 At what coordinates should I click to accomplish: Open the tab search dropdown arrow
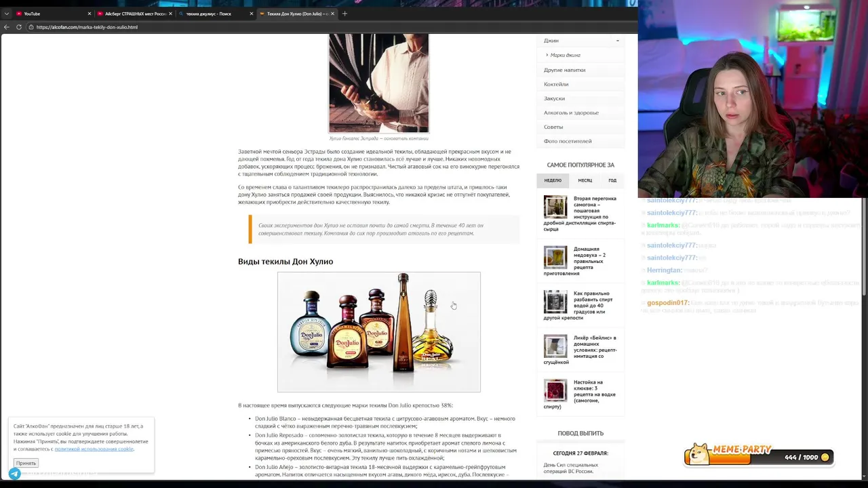7,14
